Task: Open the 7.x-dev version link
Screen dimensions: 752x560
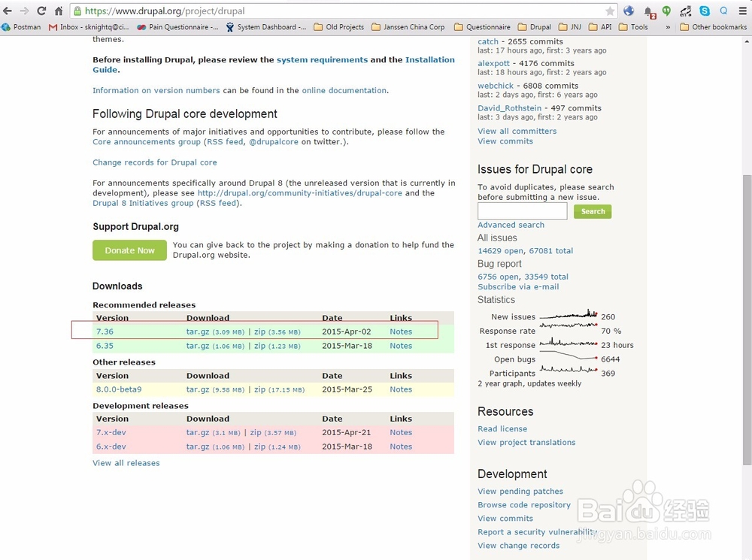Action: pos(111,432)
